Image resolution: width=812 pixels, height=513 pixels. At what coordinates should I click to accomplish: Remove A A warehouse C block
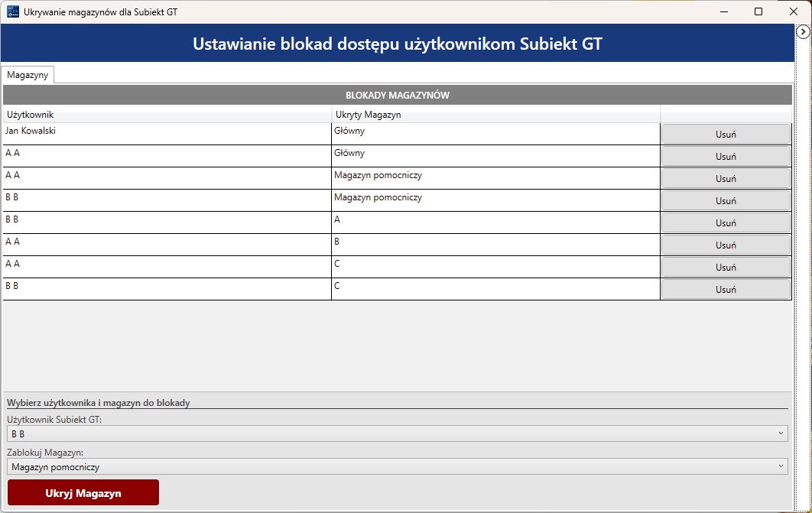(725, 268)
